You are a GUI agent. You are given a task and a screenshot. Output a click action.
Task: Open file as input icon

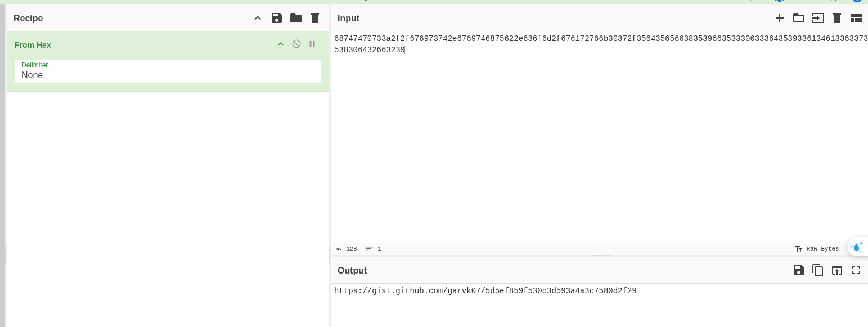point(818,18)
